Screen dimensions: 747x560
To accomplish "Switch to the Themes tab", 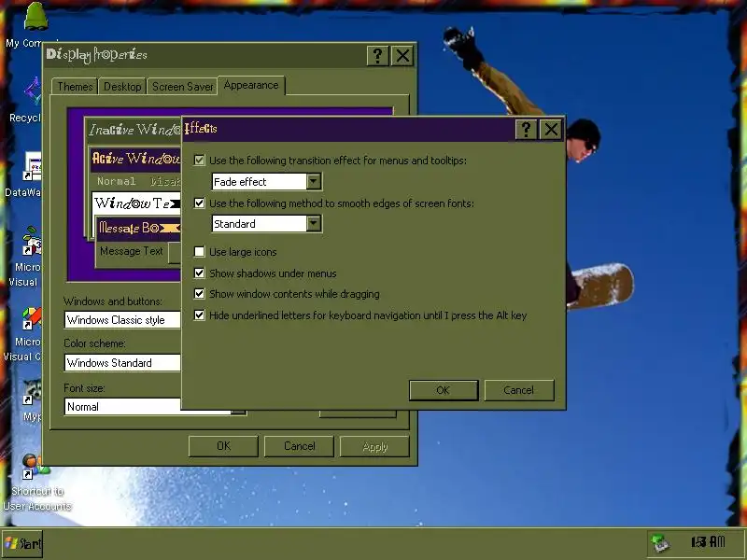I will point(75,86).
